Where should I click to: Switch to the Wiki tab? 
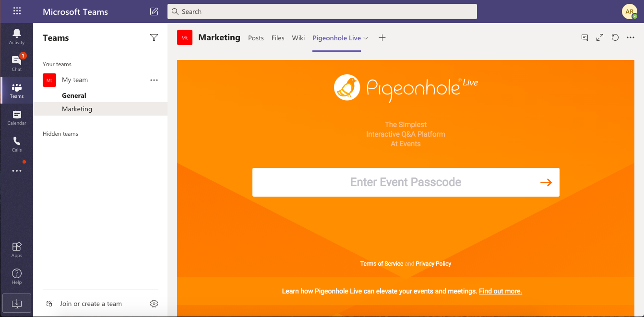tap(298, 38)
